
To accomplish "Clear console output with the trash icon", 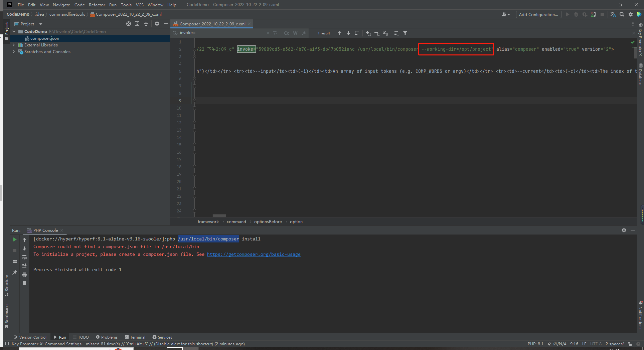I will coord(24,283).
